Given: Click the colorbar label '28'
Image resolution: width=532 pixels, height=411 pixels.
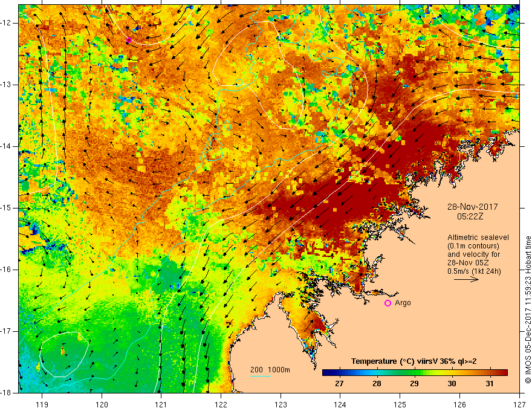Looking at the screenshot, I should [377, 383].
